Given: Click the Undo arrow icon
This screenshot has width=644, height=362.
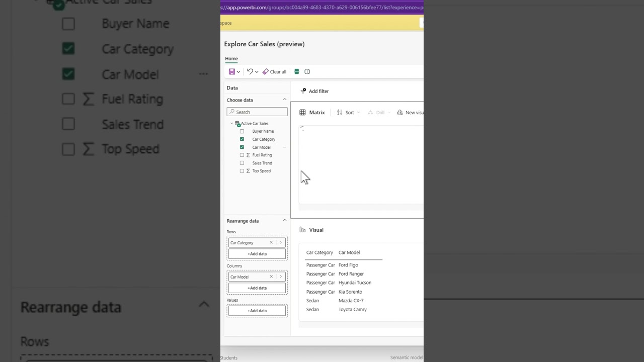Looking at the screenshot, I should [250, 72].
